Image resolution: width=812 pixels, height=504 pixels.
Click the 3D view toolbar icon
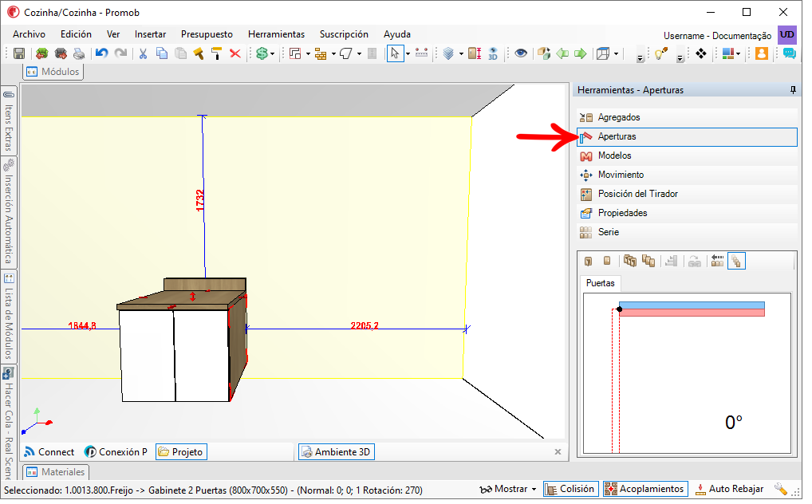point(492,54)
